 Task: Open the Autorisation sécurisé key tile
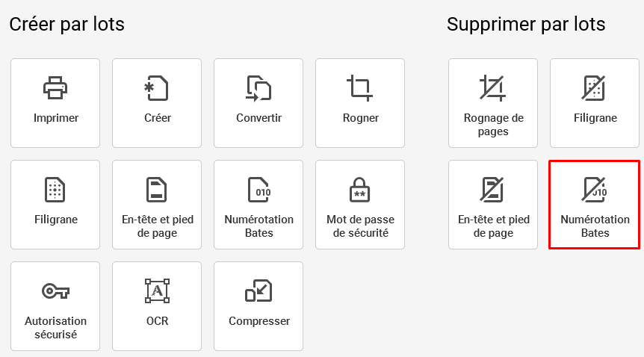[x=55, y=306]
